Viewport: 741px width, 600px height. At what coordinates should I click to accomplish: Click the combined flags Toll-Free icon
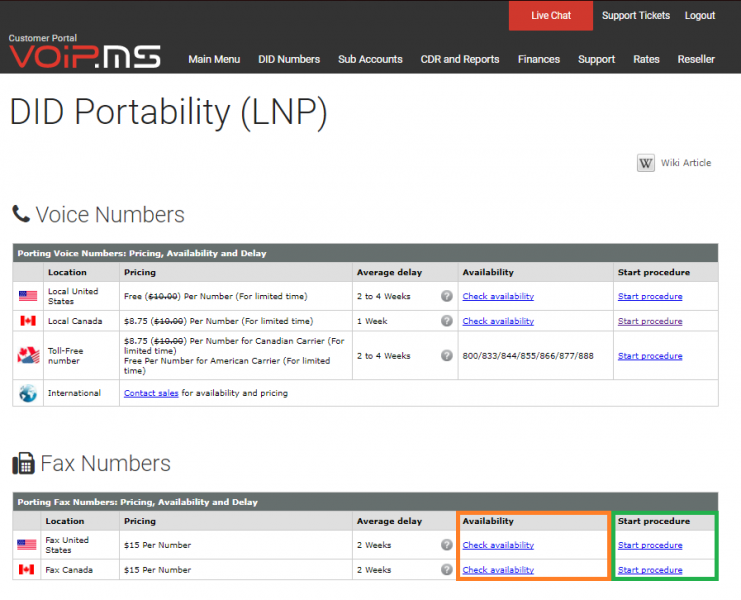pos(28,355)
